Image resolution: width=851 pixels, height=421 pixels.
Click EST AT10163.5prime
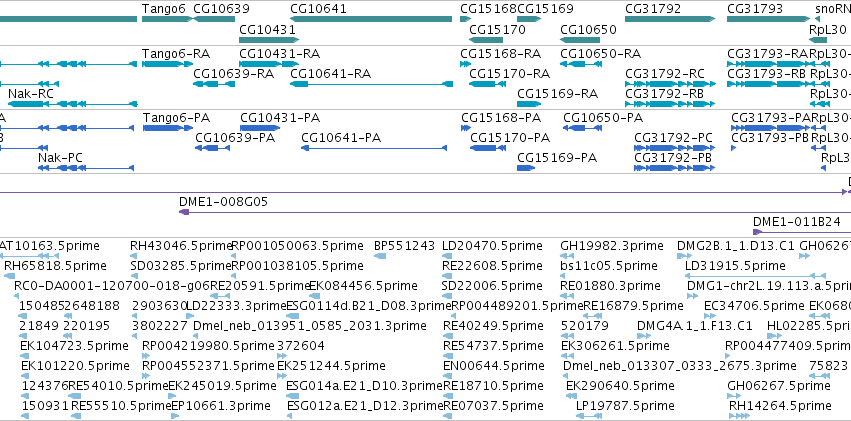click(x=50, y=246)
